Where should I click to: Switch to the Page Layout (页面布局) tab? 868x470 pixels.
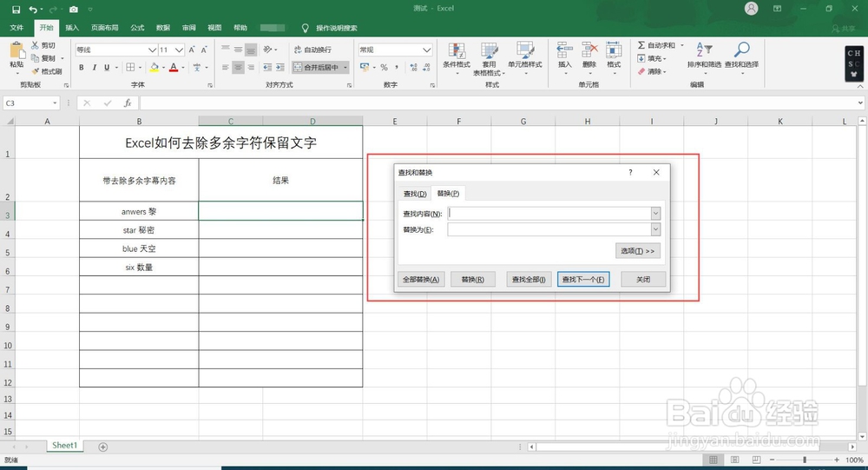(105, 28)
